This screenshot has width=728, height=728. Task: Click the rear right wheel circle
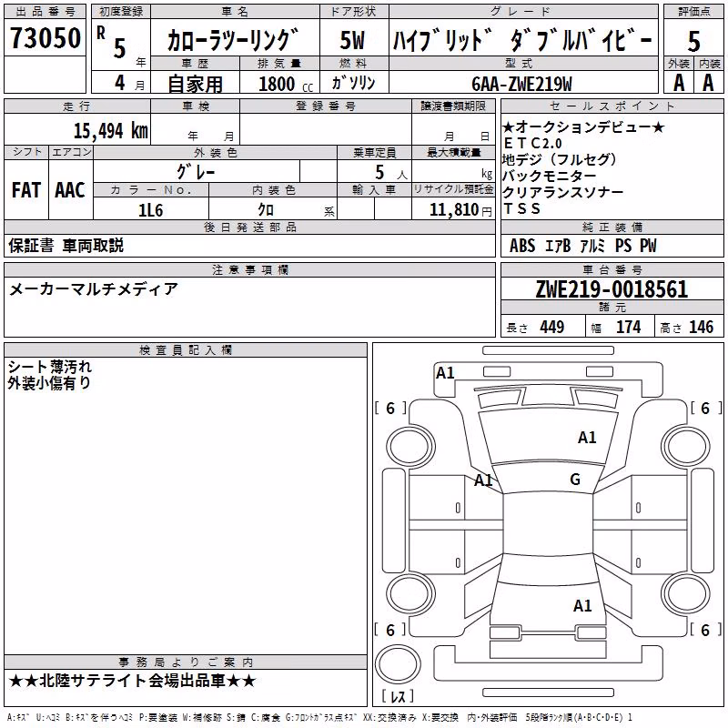point(686,594)
